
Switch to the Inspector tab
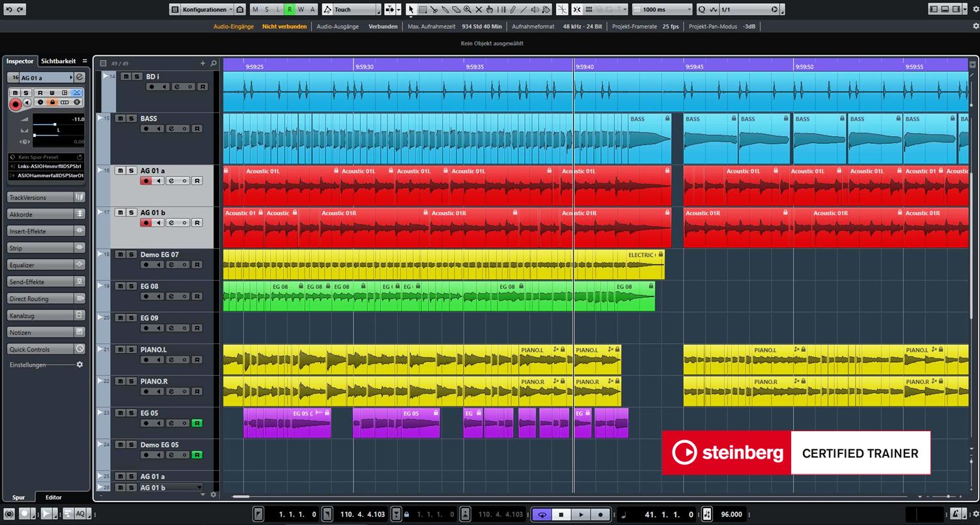point(20,61)
